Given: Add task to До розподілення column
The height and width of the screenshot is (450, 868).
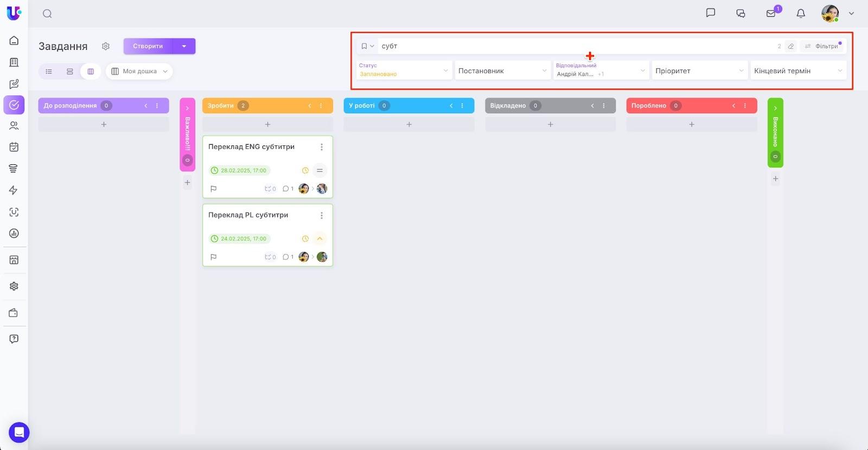Looking at the screenshot, I should tap(104, 124).
